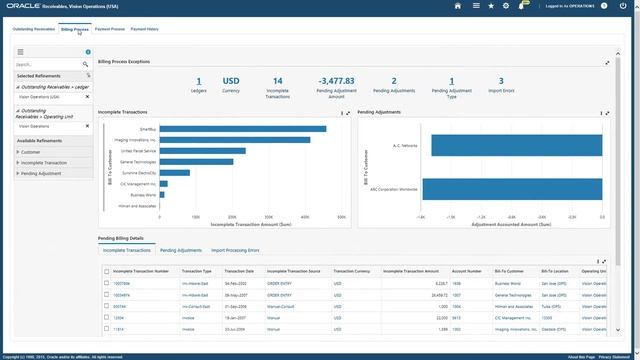Click the ABC Corporation Worldwide adjustment bar
The width and height of the screenshot is (640, 360).
[x=512, y=189]
